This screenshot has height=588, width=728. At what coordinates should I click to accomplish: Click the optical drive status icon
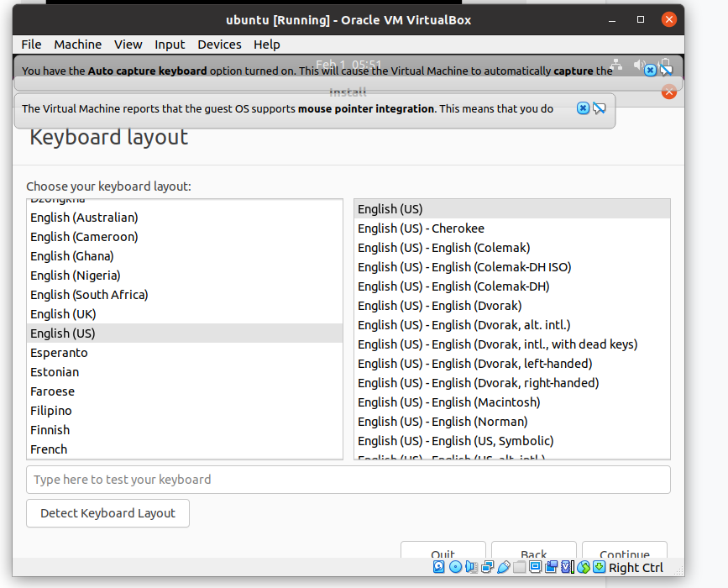(455, 567)
